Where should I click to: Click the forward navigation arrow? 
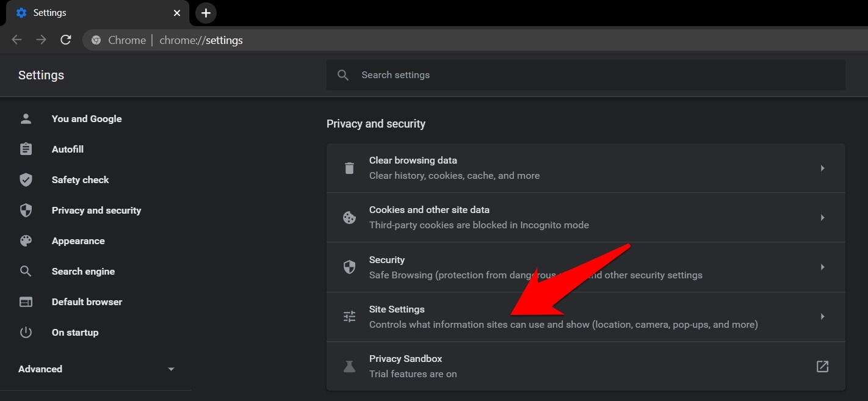tap(41, 40)
